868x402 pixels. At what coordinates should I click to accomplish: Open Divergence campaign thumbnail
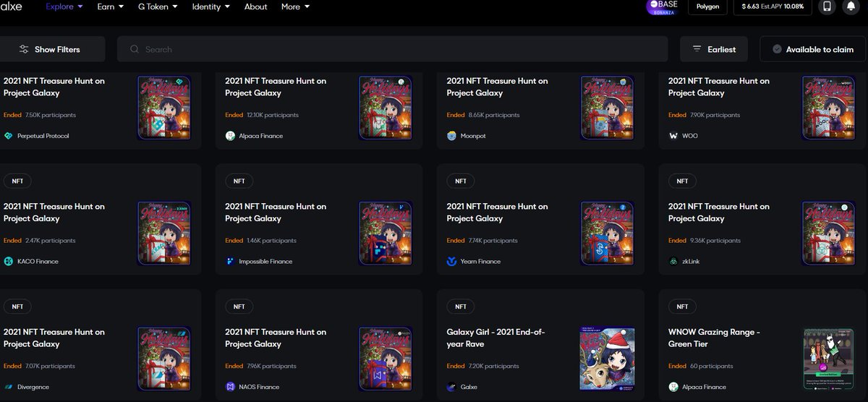click(163, 359)
